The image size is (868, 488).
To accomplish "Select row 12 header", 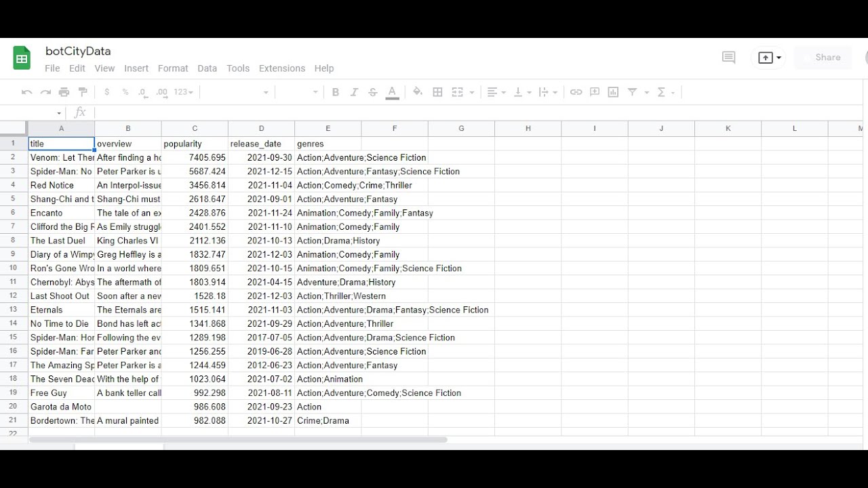I will (13, 296).
